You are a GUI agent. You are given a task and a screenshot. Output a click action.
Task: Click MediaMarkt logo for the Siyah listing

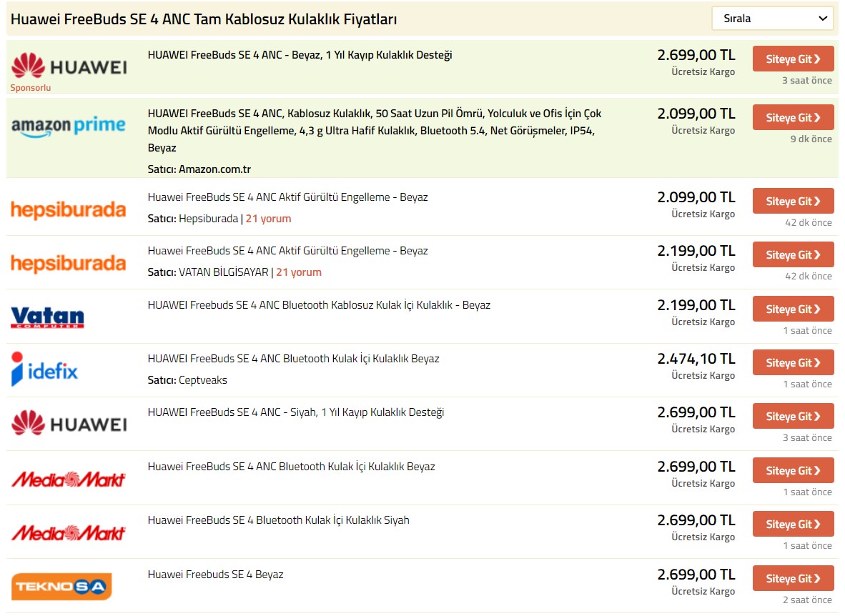click(69, 532)
